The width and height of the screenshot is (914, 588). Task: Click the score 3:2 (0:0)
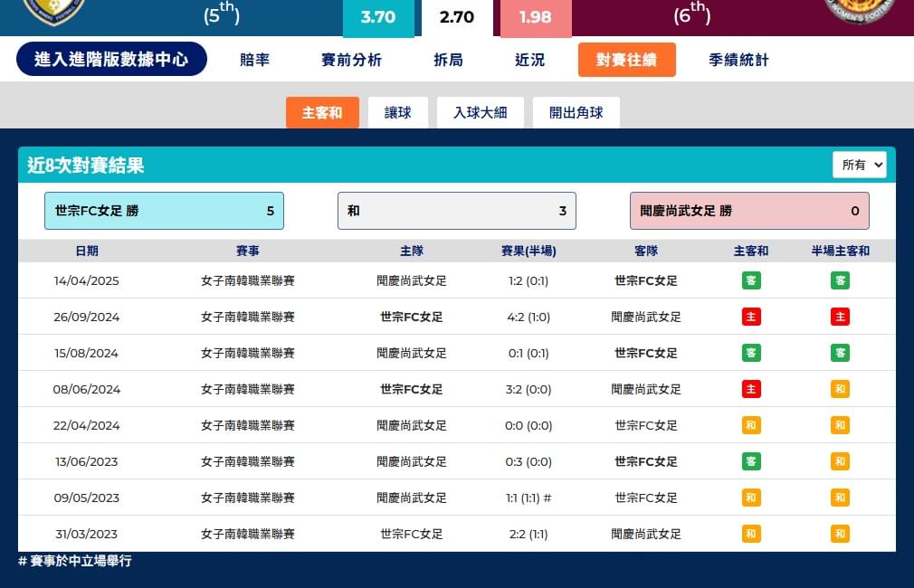pyautogui.click(x=528, y=389)
